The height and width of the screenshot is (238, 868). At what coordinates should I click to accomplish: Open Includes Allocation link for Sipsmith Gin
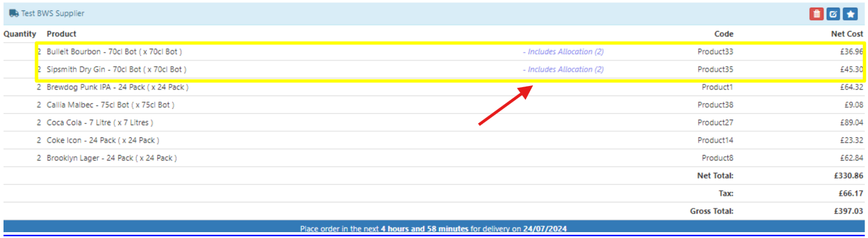point(563,69)
